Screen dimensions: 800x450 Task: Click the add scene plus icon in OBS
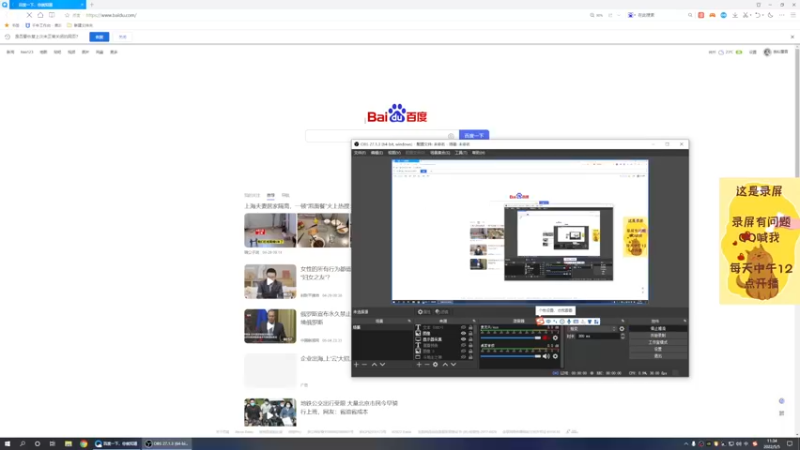click(356, 365)
